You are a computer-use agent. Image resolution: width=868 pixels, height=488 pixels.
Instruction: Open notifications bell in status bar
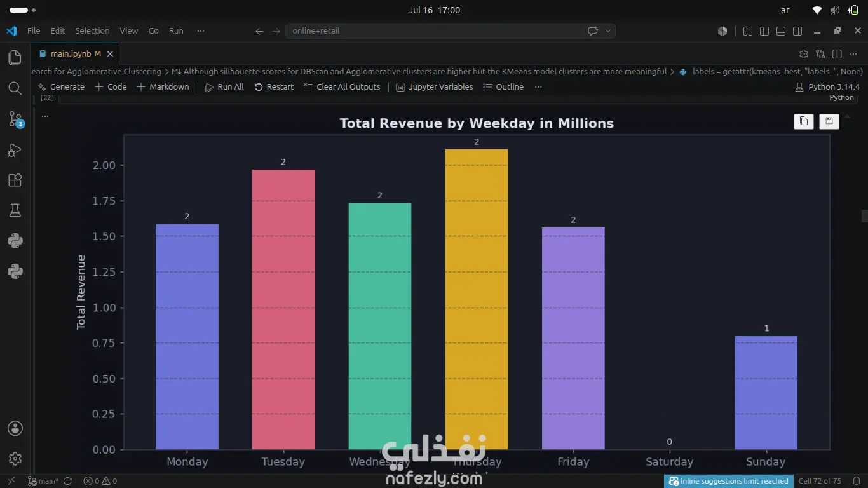[855, 481]
